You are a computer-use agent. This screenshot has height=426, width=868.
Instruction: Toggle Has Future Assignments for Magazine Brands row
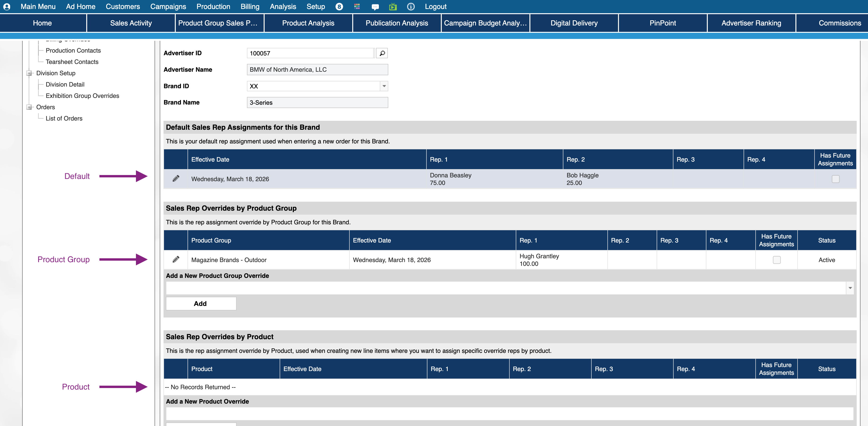(x=776, y=260)
